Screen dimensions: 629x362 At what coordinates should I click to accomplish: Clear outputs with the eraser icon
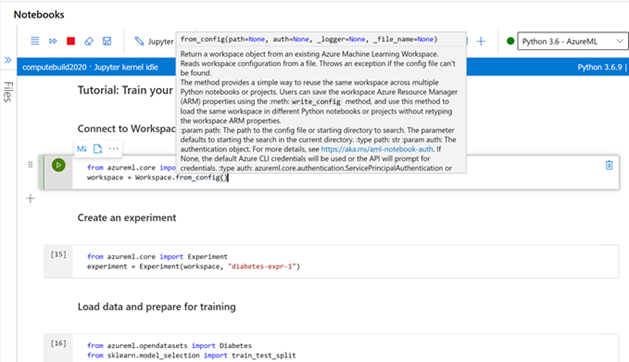89,41
